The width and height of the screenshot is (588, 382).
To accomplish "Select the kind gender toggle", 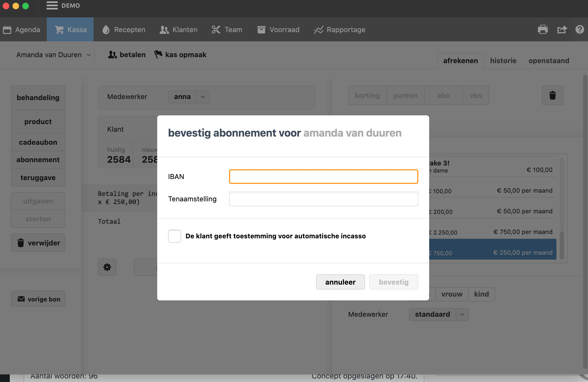I will coord(481,294).
